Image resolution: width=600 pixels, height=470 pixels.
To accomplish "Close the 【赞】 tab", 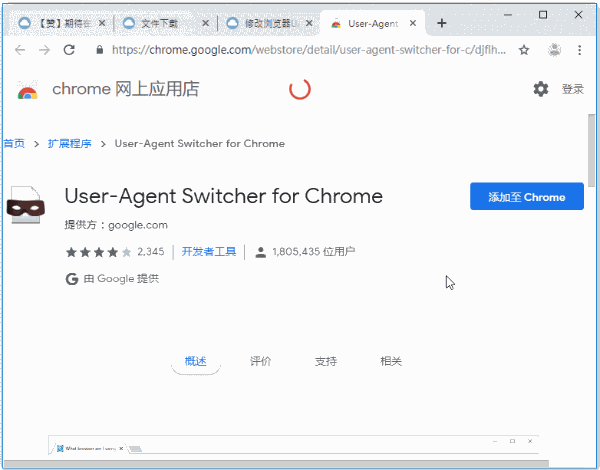I will (x=102, y=23).
